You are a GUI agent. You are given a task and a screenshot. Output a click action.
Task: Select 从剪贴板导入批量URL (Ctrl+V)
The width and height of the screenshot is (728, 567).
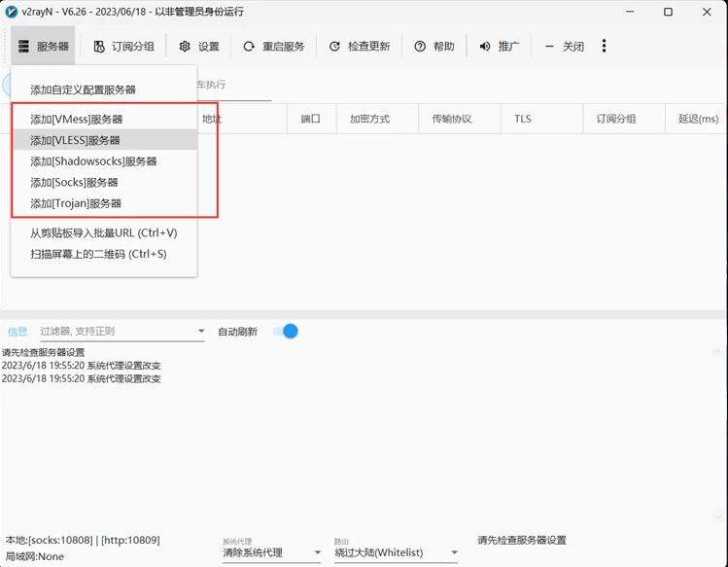tap(104, 232)
